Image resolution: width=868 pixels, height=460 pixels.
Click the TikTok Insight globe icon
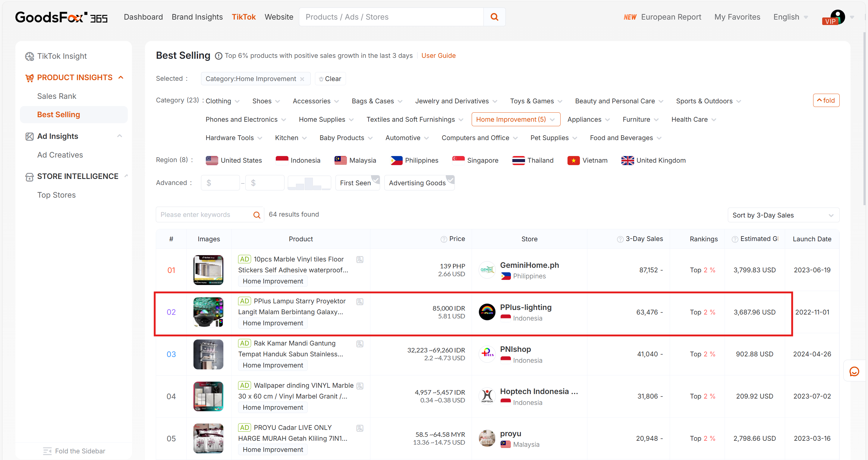coord(30,56)
